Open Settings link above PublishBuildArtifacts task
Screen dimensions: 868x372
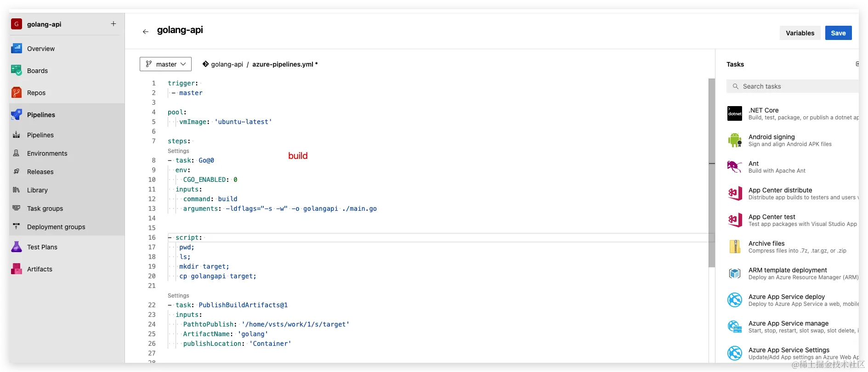(x=178, y=296)
